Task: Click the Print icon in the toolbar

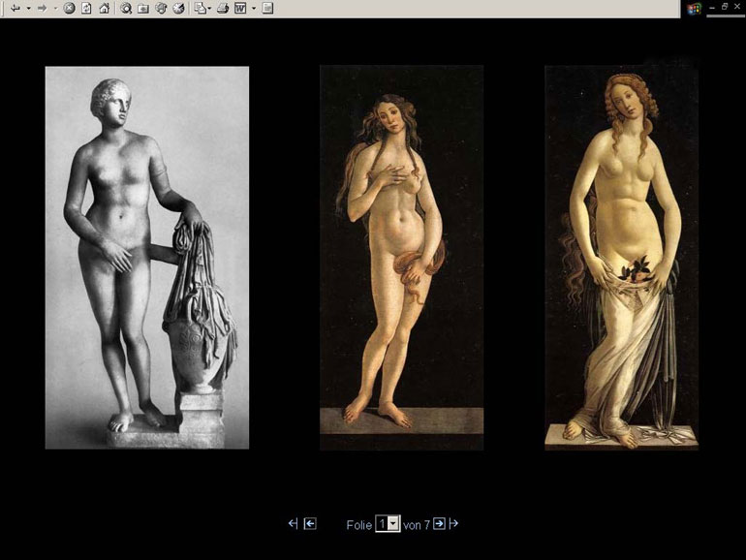Action: coord(222,8)
